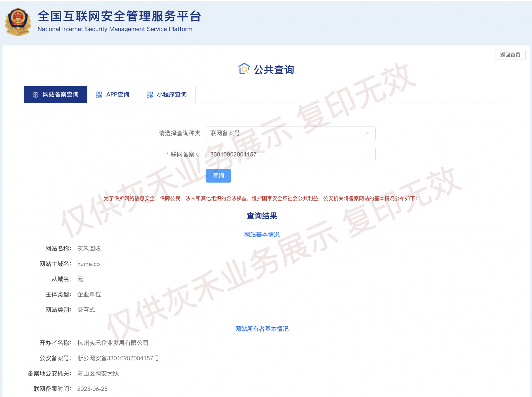This screenshot has width=532, height=397.
Task: Click the 全国互联网安全管理服务平台 title
Action: 119,16
